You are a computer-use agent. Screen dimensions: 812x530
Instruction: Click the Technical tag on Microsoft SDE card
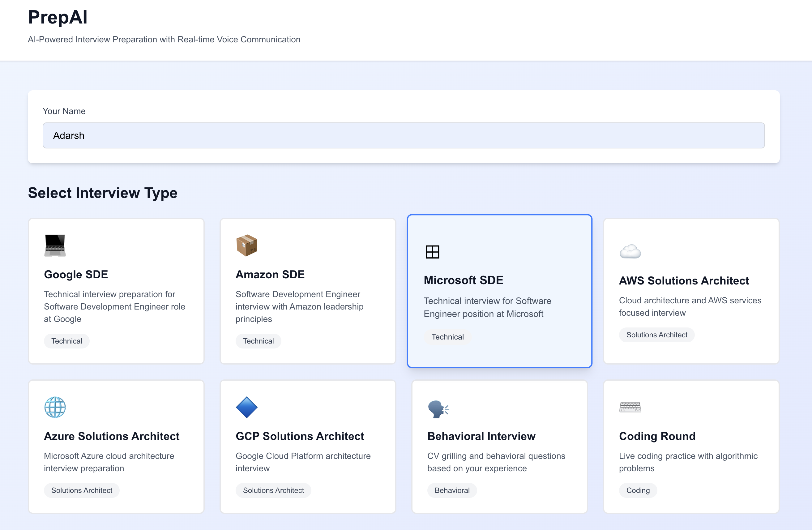[447, 337]
